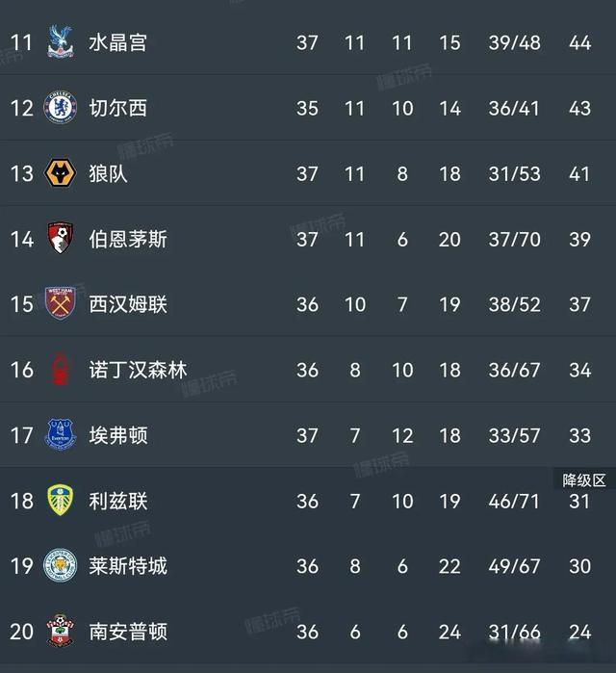Select the Everton club badge
Screen dimensions: 616x673
(x=61, y=435)
